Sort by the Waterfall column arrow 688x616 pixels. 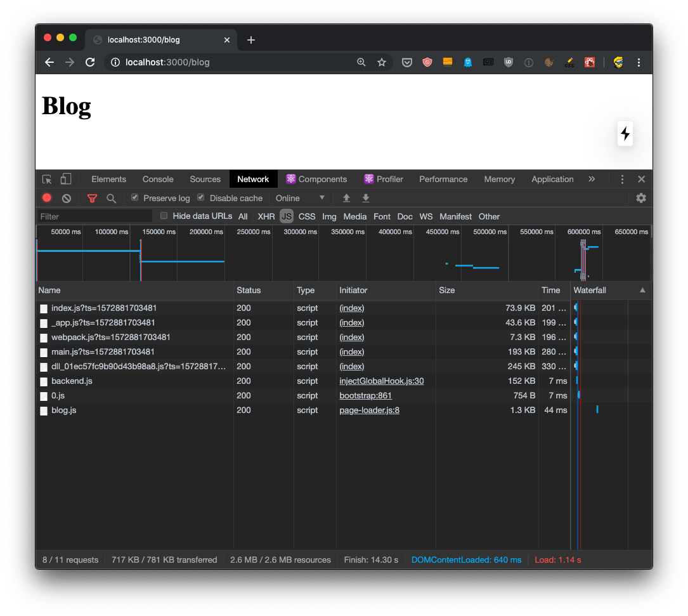(x=642, y=290)
